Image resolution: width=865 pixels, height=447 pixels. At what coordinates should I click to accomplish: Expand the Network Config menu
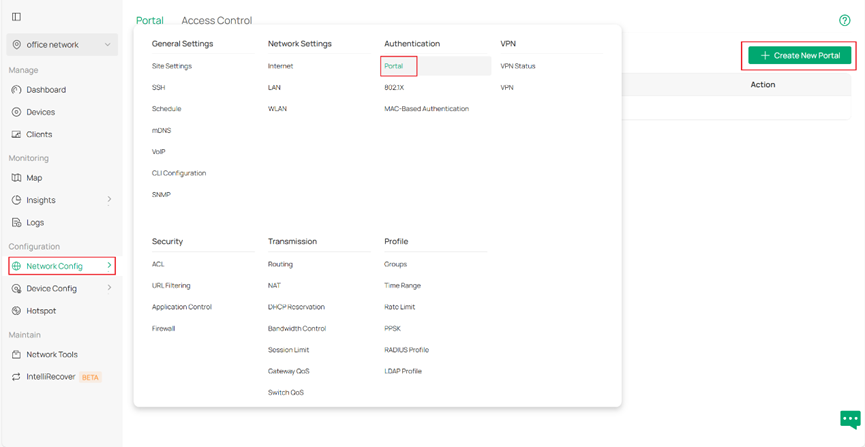(x=61, y=266)
